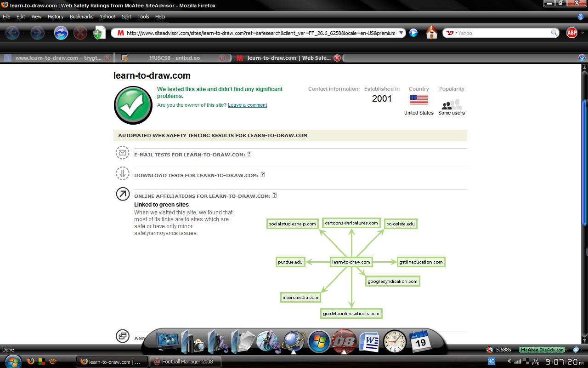
Task: Launch Microsoft Word from the dock
Action: coord(369,342)
